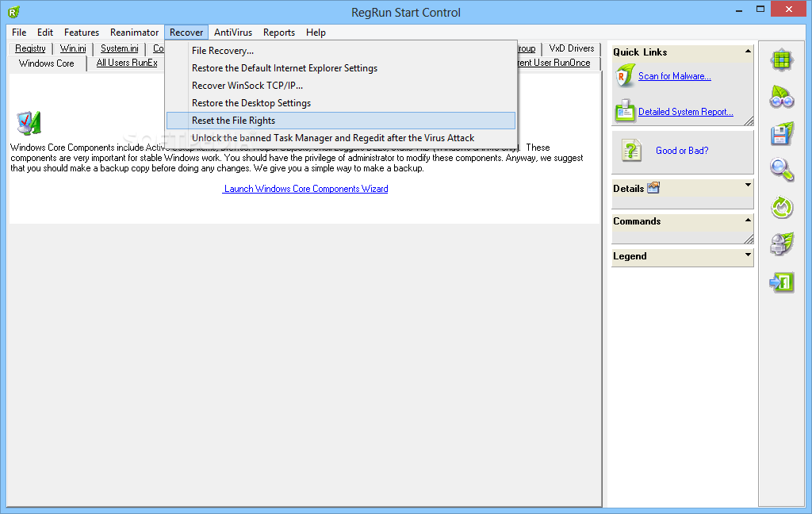Image resolution: width=812 pixels, height=514 pixels.
Task: Open the Reports menu
Action: pos(278,32)
